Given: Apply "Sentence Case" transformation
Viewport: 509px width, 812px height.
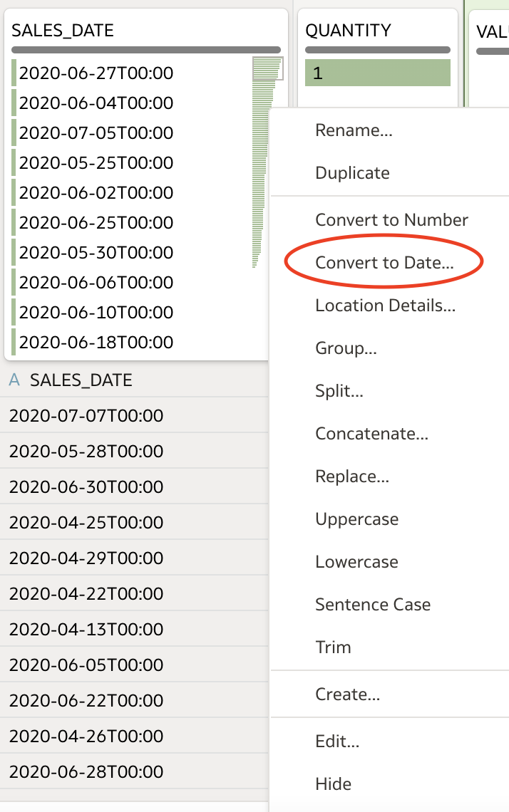Looking at the screenshot, I should pyautogui.click(x=372, y=604).
